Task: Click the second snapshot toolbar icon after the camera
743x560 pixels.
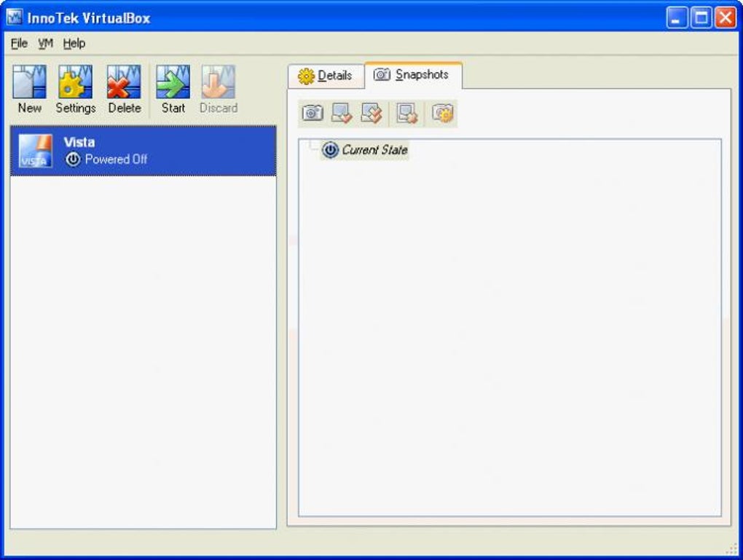Action: click(x=342, y=113)
